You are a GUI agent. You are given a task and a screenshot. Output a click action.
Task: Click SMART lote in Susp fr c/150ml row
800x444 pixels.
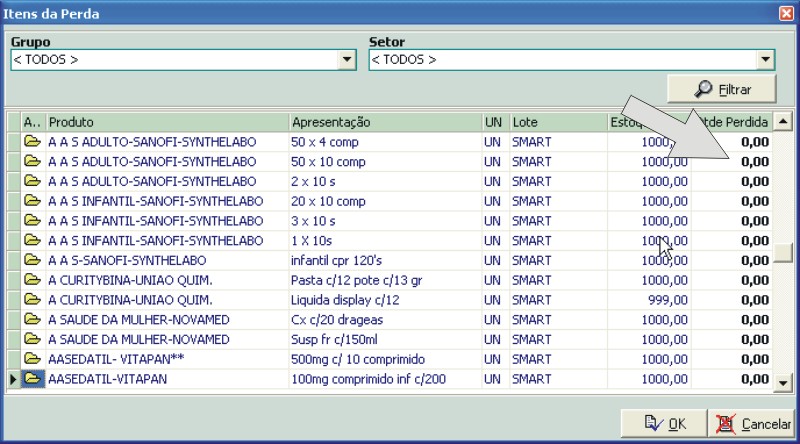[532, 339]
